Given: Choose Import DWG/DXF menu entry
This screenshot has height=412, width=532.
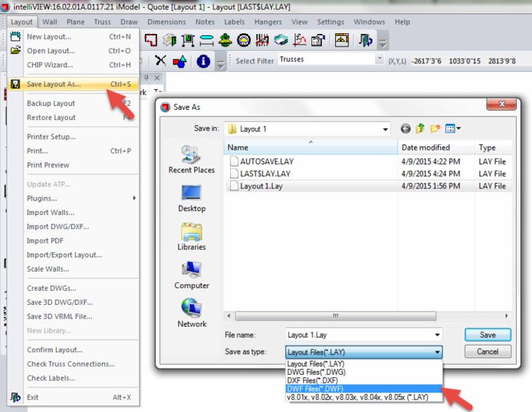Looking at the screenshot, I should [x=73, y=226].
